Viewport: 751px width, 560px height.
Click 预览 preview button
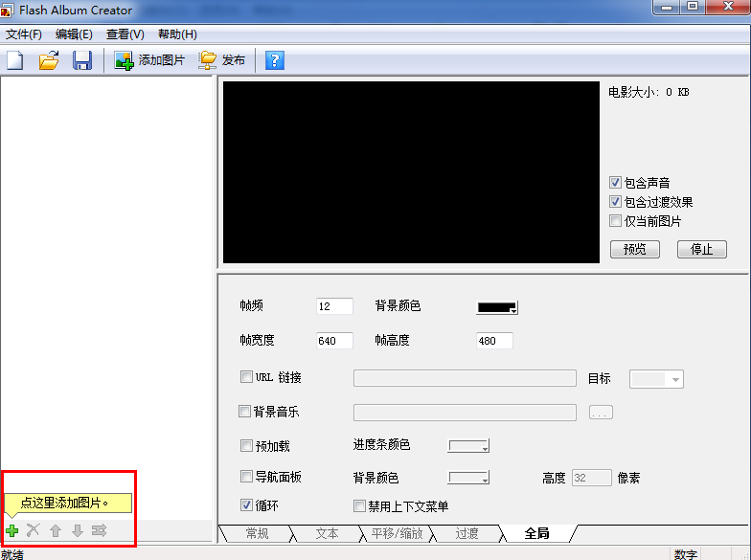click(634, 249)
